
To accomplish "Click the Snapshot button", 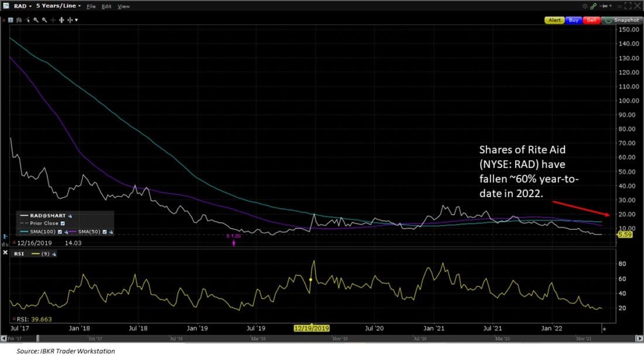I will (x=622, y=20).
